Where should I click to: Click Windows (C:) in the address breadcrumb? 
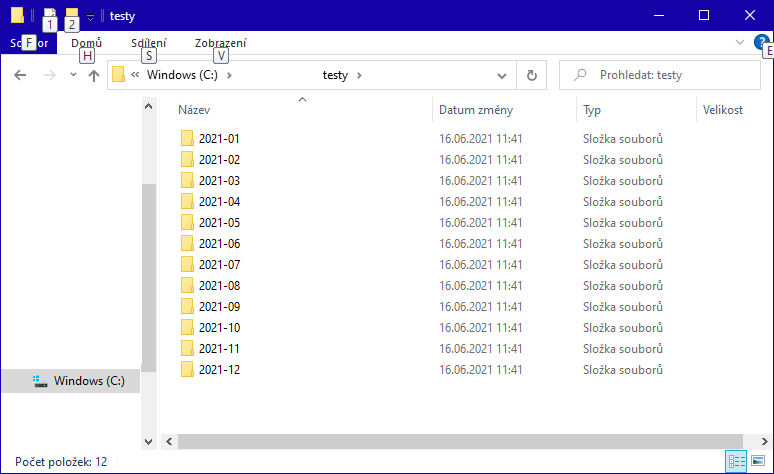(x=183, y=75)
